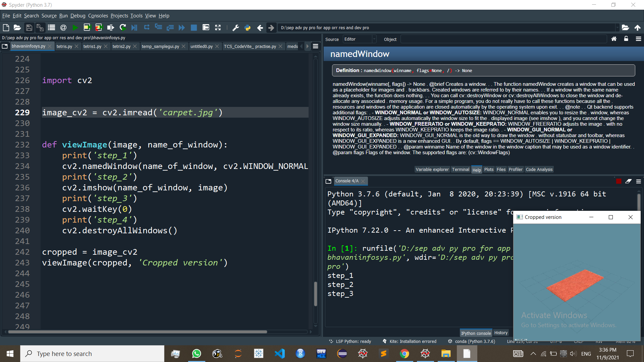Screen dimensions: 644x362
Task: Click the @ symbol finder icon
Action: tap(63, 27)
